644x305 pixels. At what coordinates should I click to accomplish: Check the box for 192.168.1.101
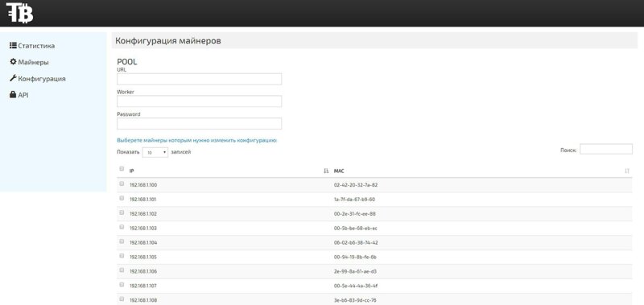click(122, 198)
